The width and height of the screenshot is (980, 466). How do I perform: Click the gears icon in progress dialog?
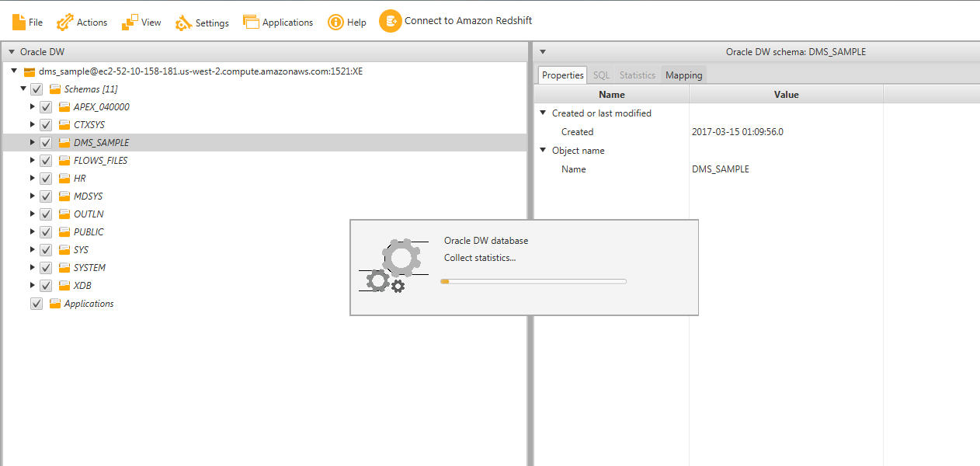[x=394, y=266]
